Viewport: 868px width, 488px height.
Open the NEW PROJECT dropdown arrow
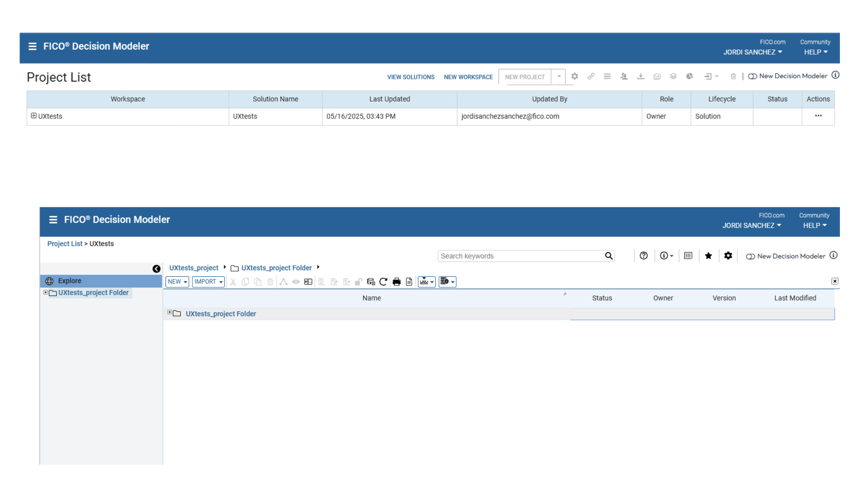559,77
